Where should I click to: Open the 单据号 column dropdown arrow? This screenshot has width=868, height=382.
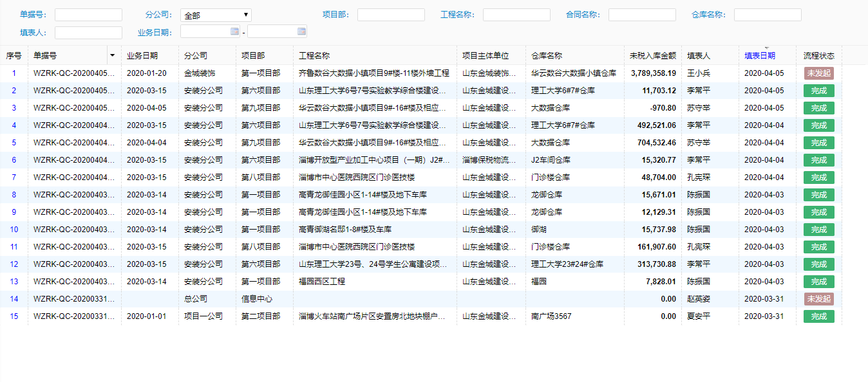tap(113, 55)
